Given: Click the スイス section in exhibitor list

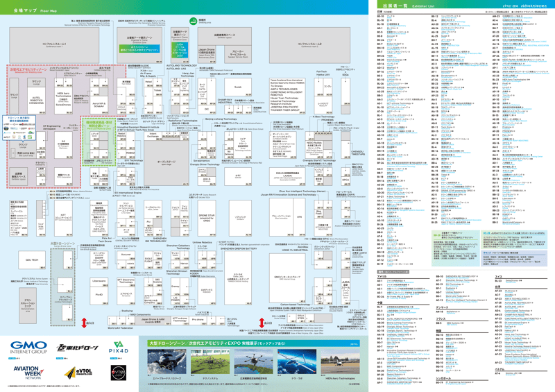Looking at the screenshot, I should [x=498, y=276].
